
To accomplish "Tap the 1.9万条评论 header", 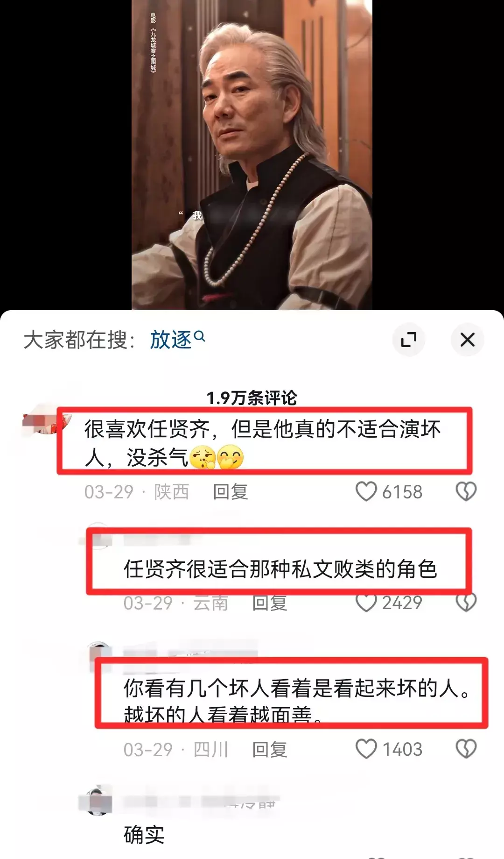I will coord(252,398).
